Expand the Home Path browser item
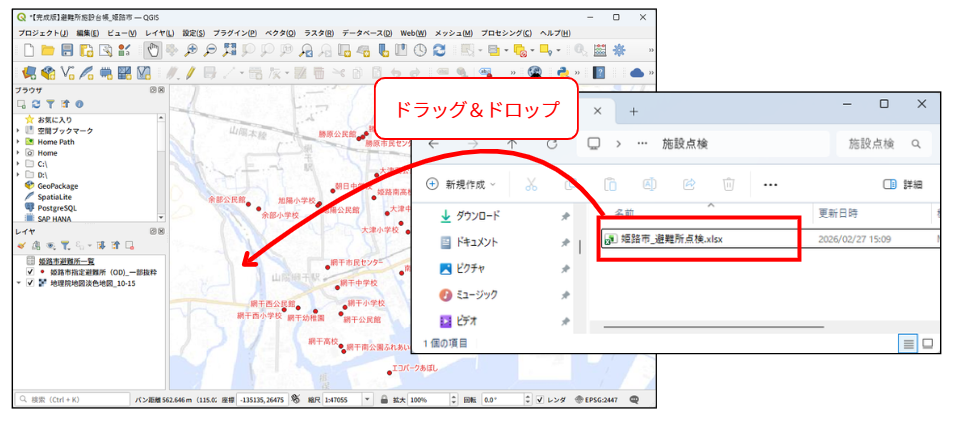This screenshot has height=428, width=970. coord(18,142)
